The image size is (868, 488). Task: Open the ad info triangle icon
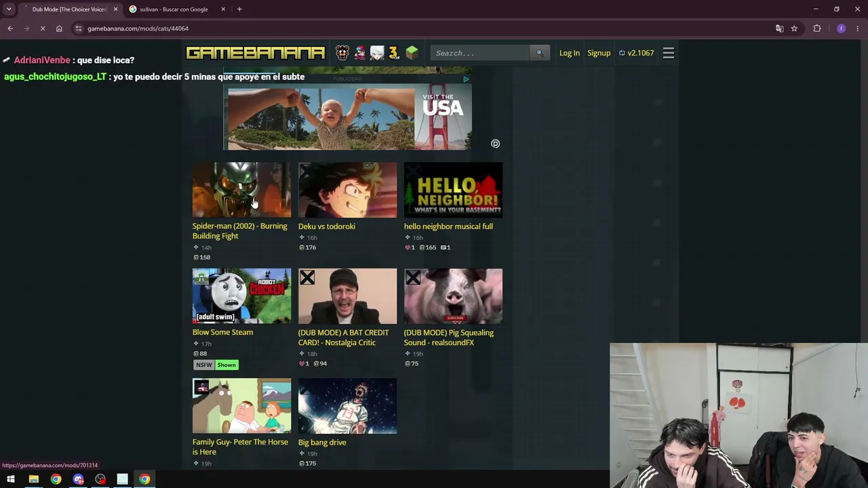point(466,79)
